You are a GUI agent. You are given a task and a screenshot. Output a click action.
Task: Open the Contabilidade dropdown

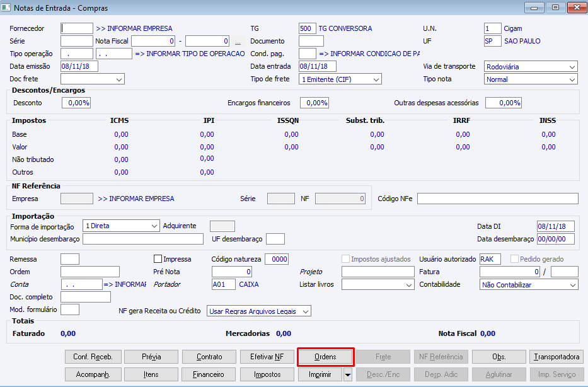tap(529, 285)
